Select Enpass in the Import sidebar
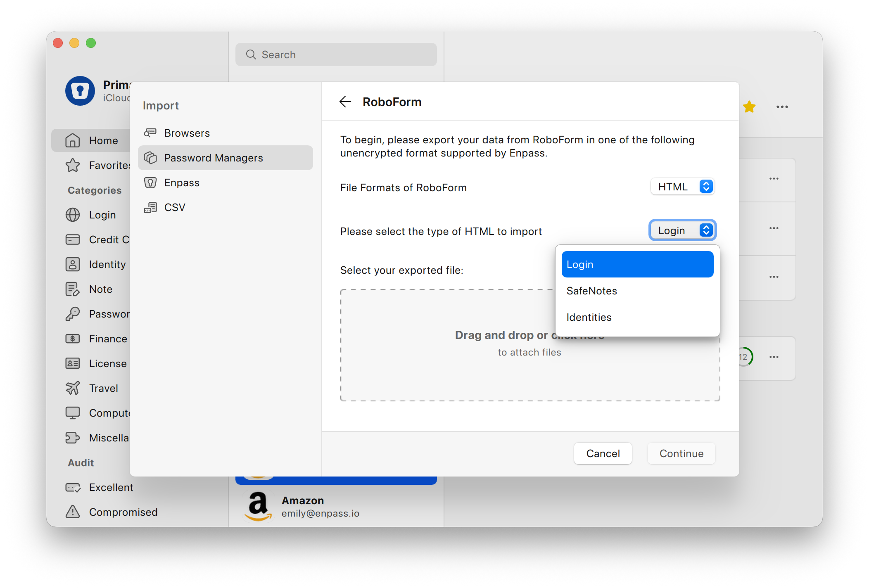This screenshot has height=588, width=869. coord(226,183)
